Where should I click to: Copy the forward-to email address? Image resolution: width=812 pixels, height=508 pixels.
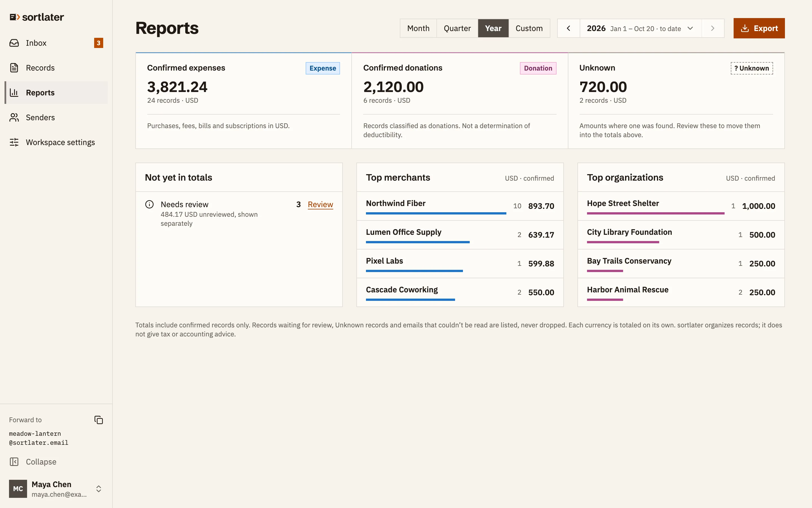coord(99,420)
